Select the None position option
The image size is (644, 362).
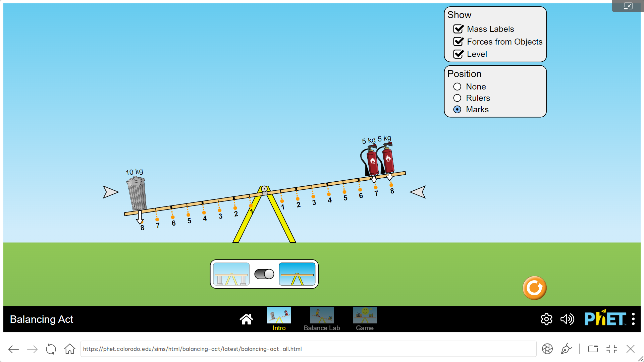coord(457,86)
